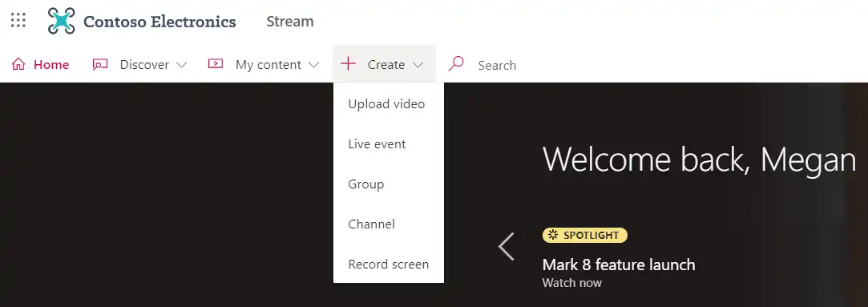The width and height of the screenshot is (868, 307).
Task: Go to the Home tab label
Action: click(51, 65)
